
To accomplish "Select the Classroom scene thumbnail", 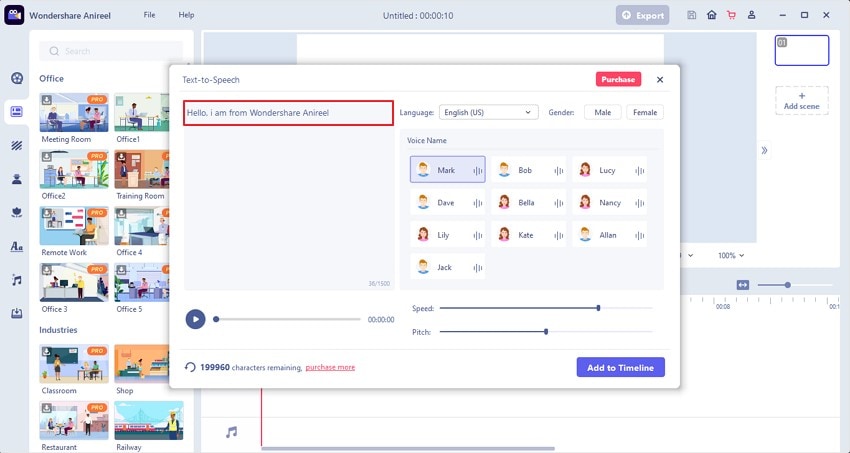I will click(x=74, y=364).
